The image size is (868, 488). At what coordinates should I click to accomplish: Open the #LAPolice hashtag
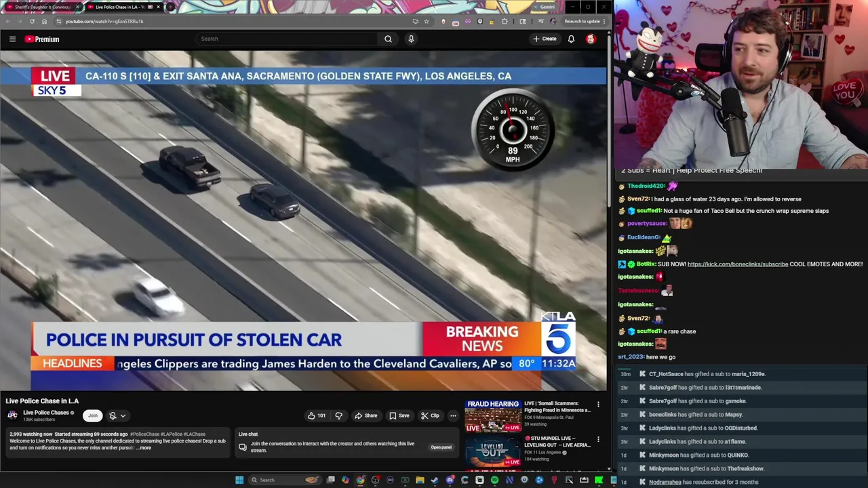click(x=172, y=434)
